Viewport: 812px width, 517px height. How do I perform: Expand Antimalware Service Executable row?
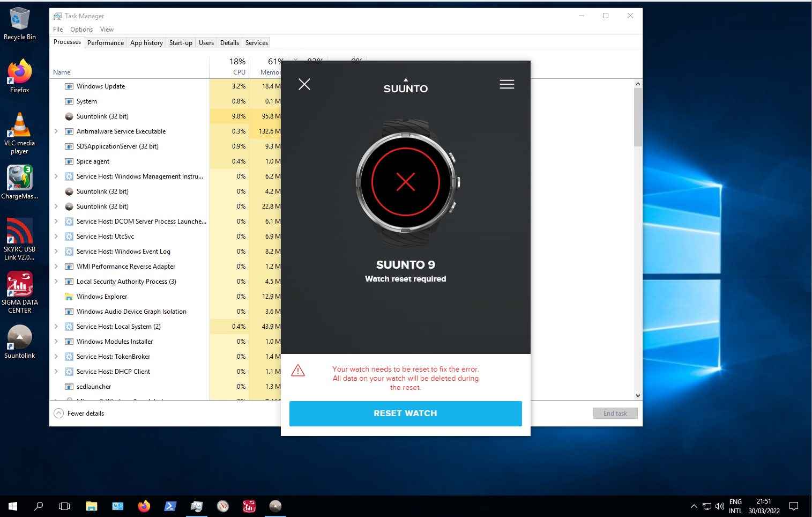pos(56,131)
